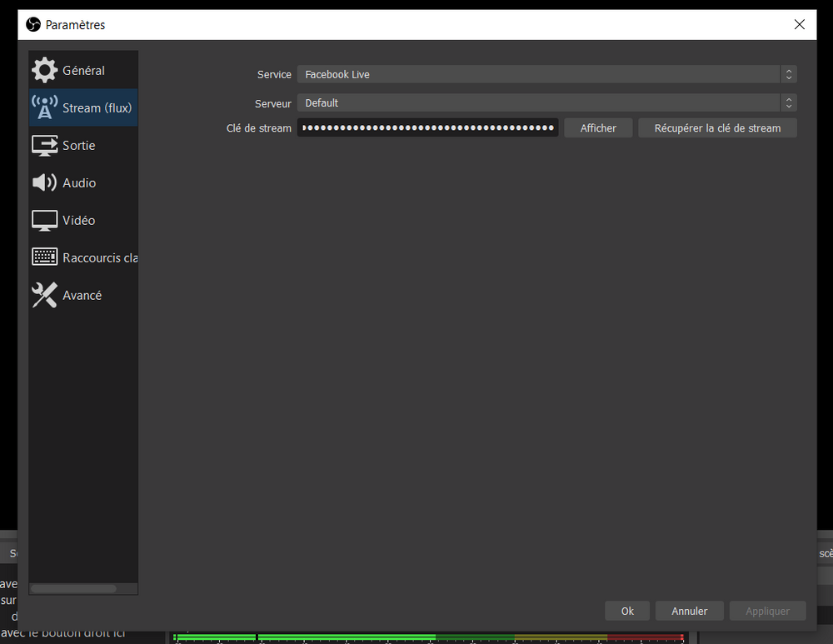Viewport: 833px width, 644px height.
Task: Switch to the Avancé tab label
Action: click(82, 296)
